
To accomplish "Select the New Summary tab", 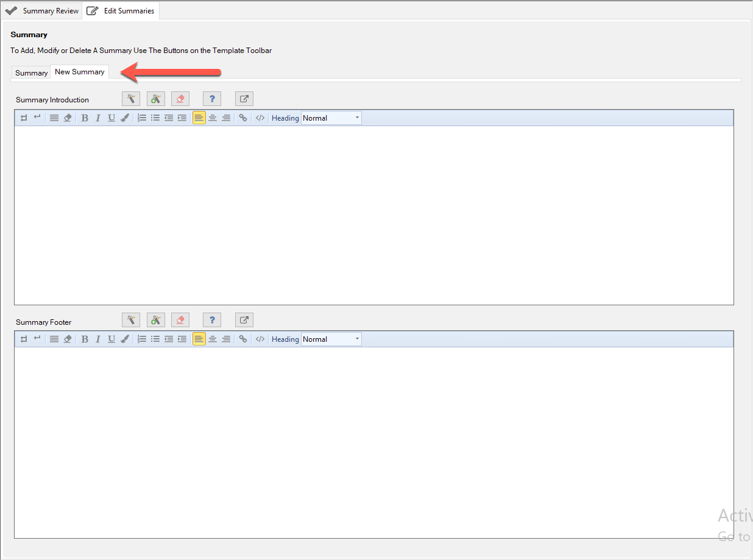I will tap(79, 72).
